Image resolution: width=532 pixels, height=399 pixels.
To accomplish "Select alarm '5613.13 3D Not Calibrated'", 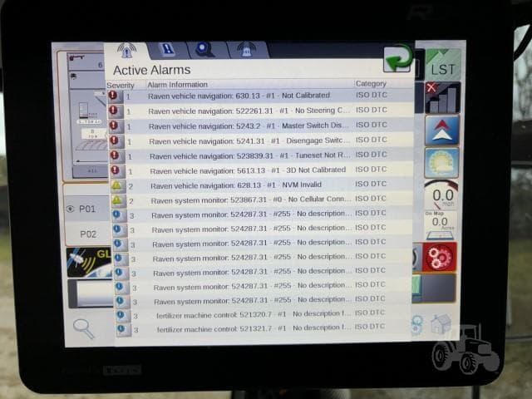I will [261, 170].
